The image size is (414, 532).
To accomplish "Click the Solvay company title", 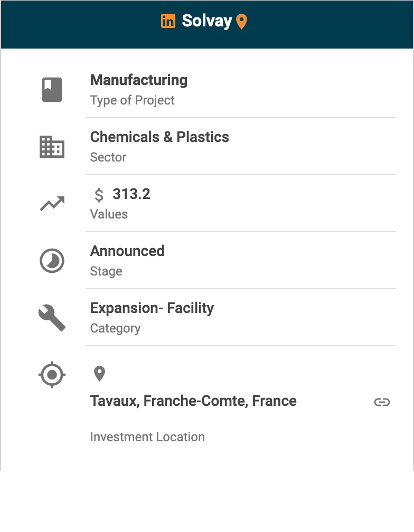I will [x=206, y=21].
